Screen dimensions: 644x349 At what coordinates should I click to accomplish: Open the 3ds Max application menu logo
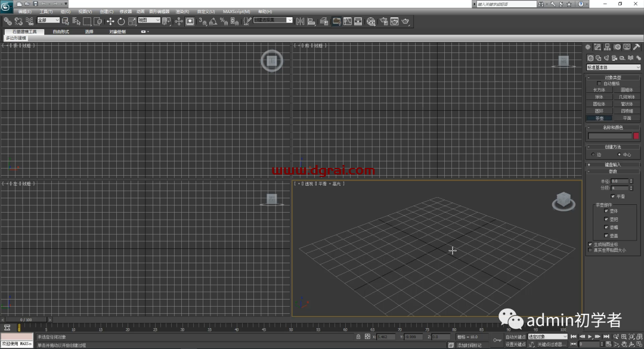coord(6,6)
